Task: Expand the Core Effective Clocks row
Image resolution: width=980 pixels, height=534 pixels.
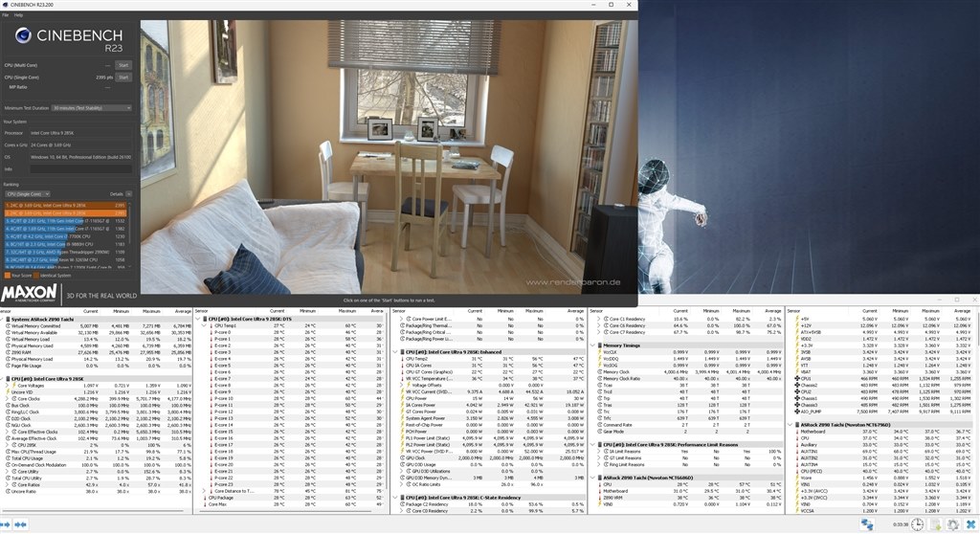Action: [x=8, y=432]
